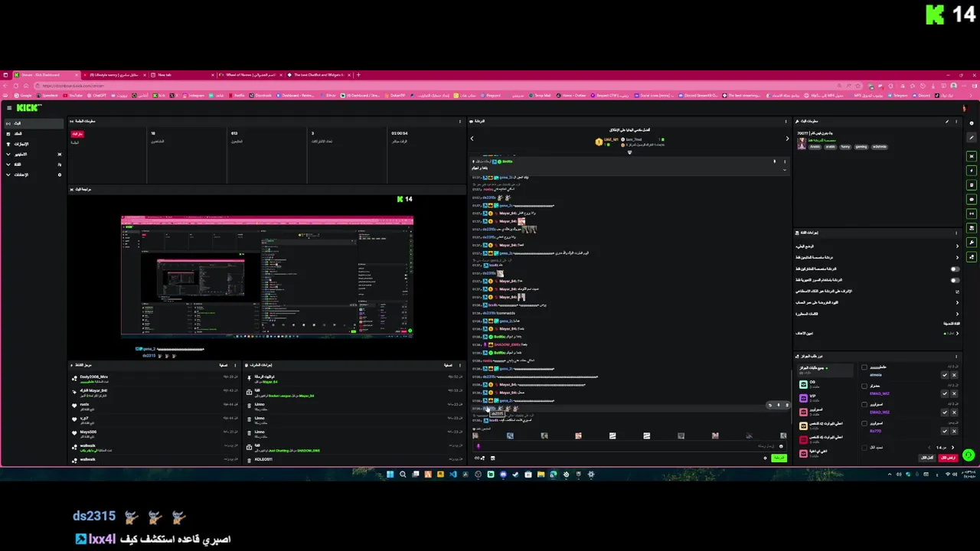Image resolution: width=980 pixels, height=551 pixels.
Task: Approve Ro770's reward request with the checkmark
Action: click(945, 431)
